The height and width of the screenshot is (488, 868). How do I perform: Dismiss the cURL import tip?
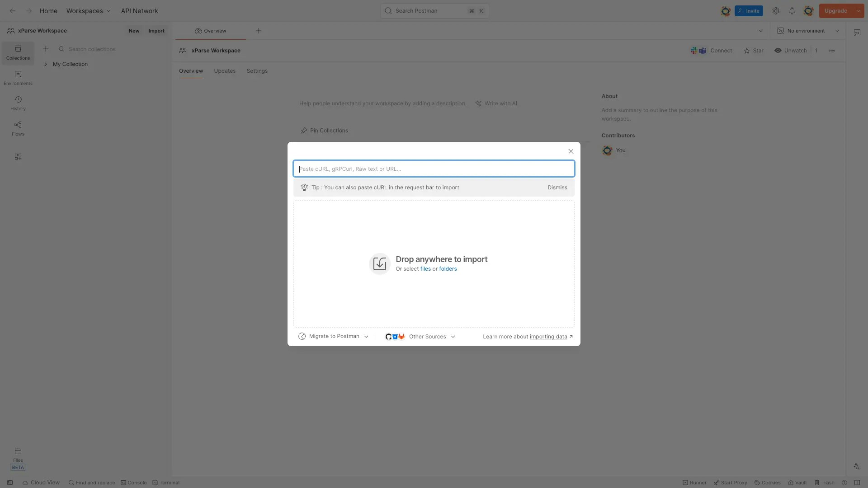pyautogui.click(x=557, y=188)
